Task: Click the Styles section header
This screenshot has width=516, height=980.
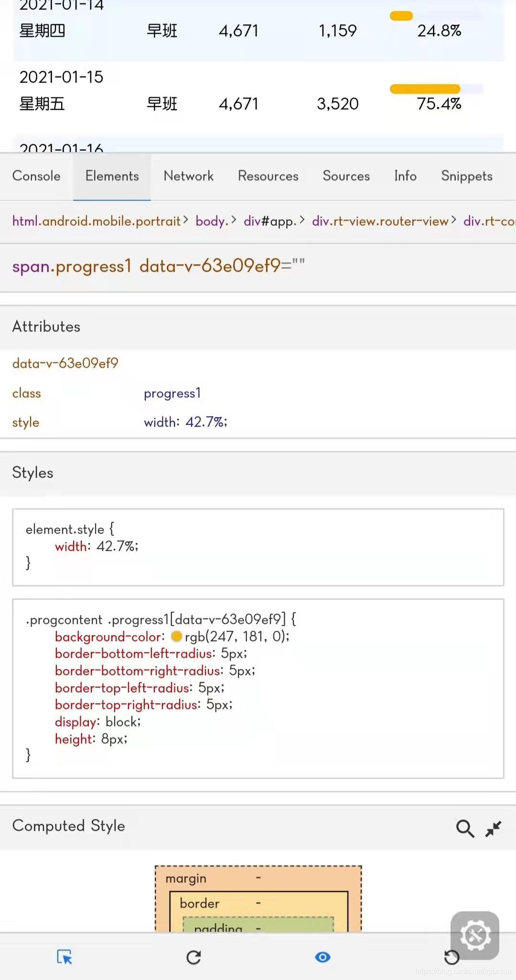Action: (x=258, y=473)
